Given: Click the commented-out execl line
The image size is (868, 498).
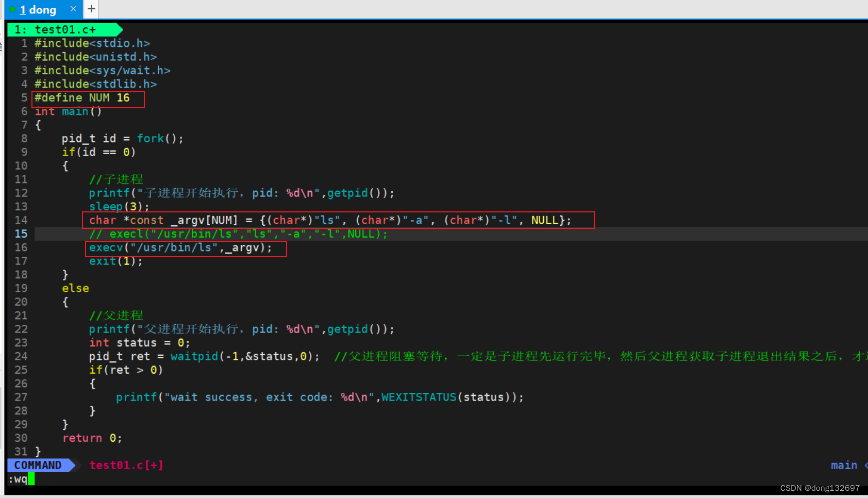Looking at the screenshot, I should pos(238,234).
